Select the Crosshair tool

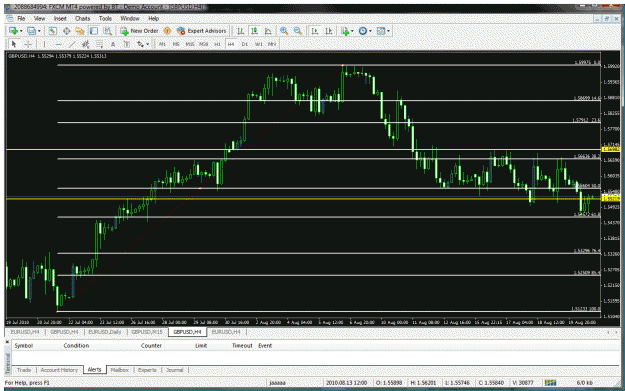pyautogui.click(x=28, y=44)
